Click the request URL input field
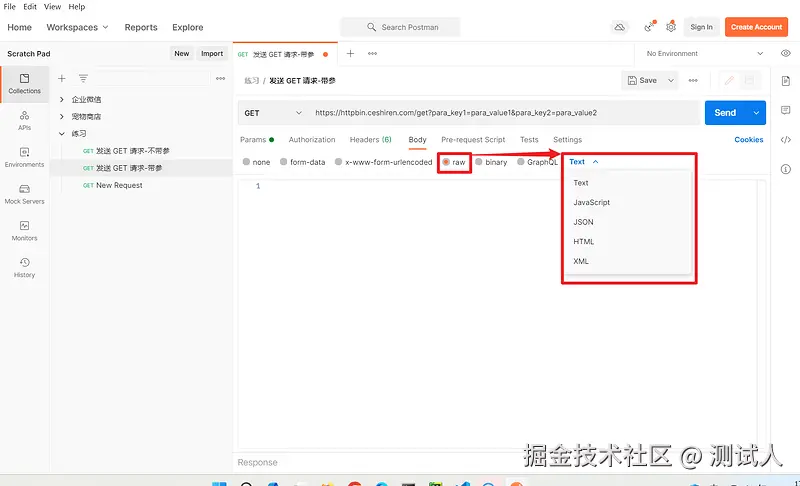 (505, 113)
